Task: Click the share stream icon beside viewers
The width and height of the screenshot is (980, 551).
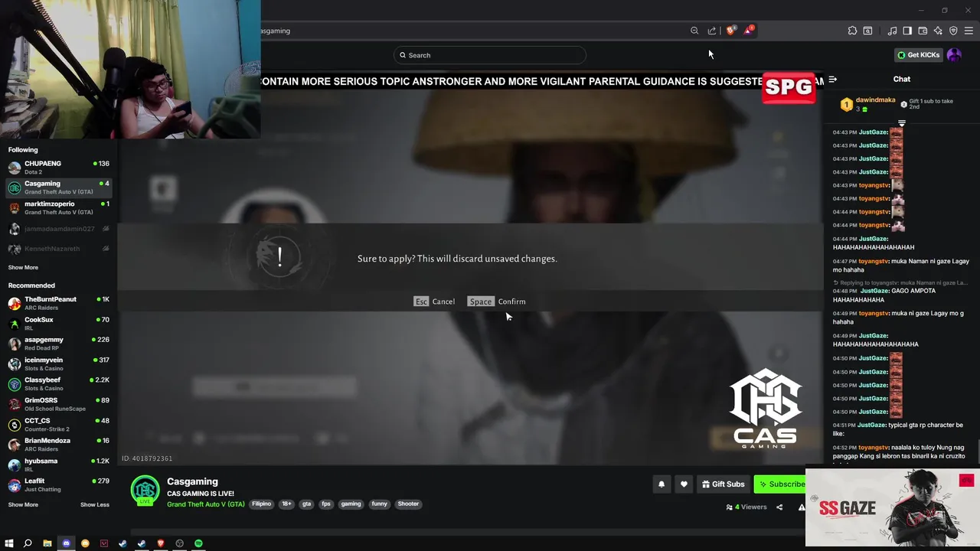Action: point(779,507)
